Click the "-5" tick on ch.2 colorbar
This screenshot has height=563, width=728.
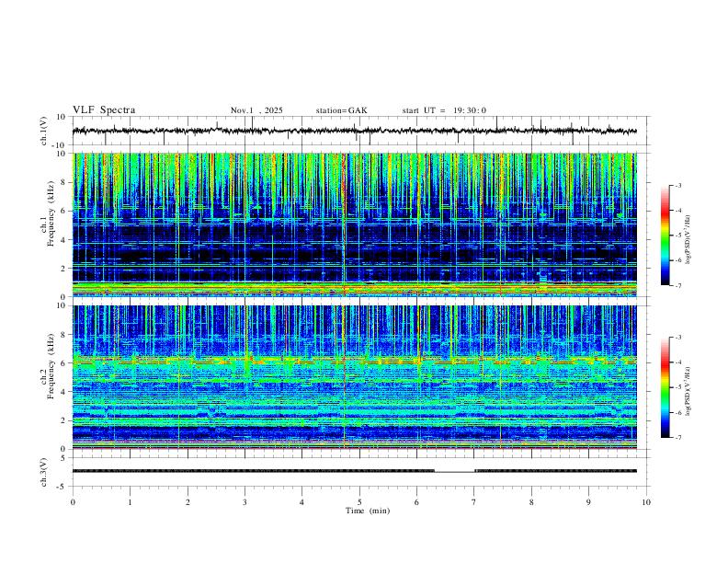tap(678, 387)
